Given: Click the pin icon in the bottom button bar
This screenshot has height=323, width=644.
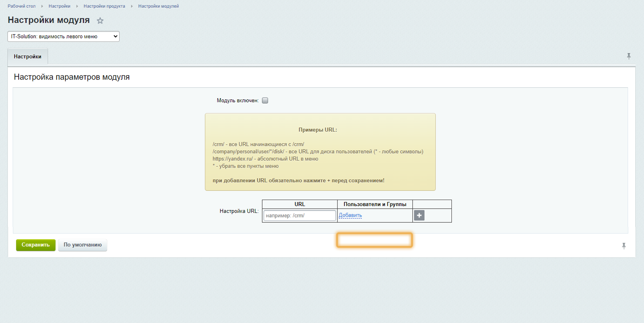Looking at the screenshot, I should (624, 246).
